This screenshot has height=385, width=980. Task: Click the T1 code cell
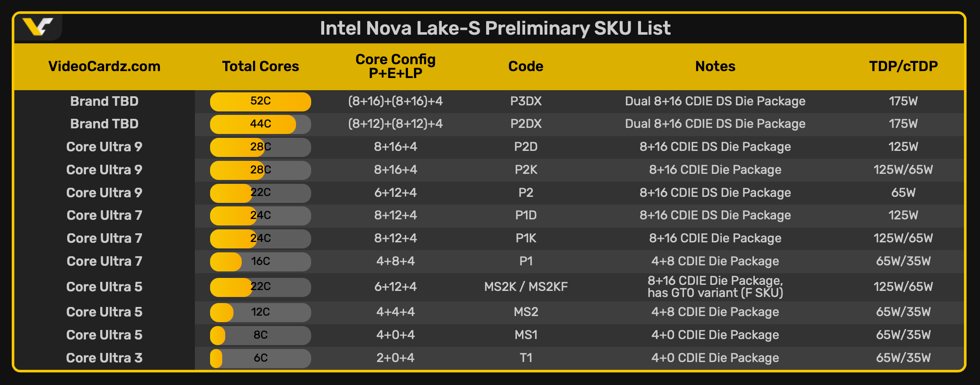point(526,358)
